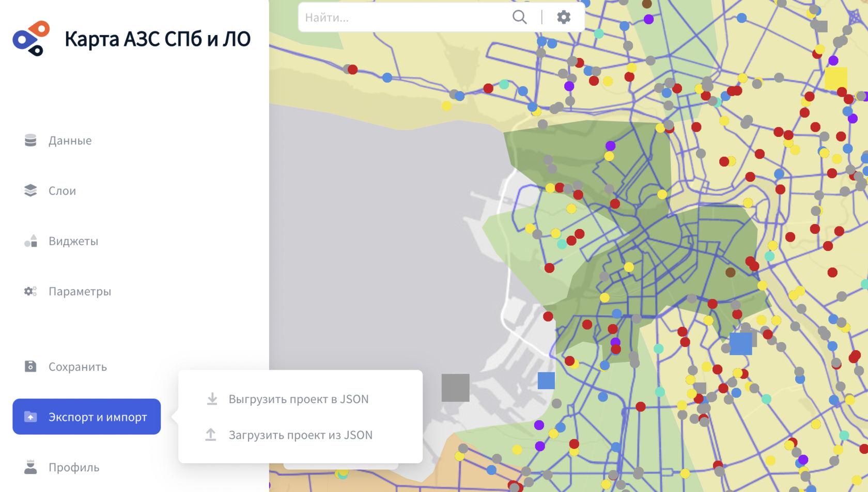Click the magnifying glass search icon
The height and width of the screenshot is (492, 868).
click(520, 17)
